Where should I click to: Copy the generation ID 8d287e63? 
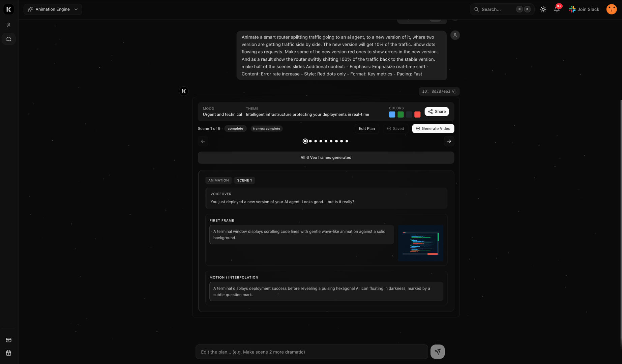coord(454,91)
